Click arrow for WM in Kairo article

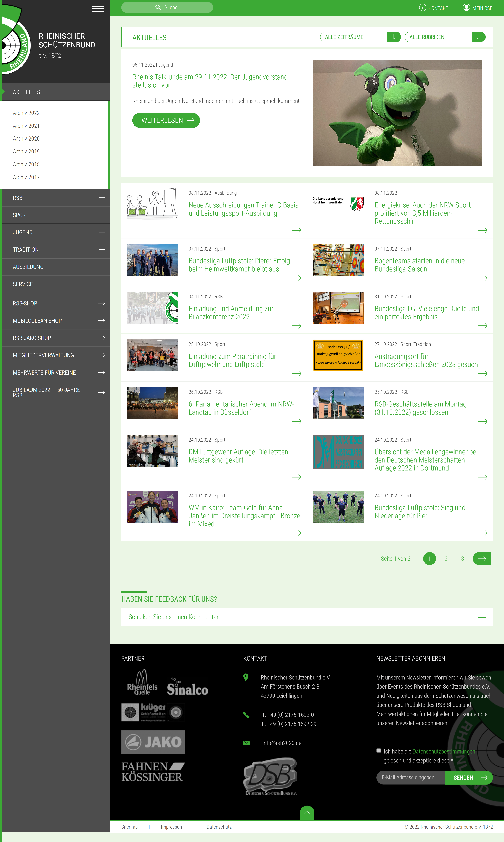pyautogui.click(x=296, y=533)
